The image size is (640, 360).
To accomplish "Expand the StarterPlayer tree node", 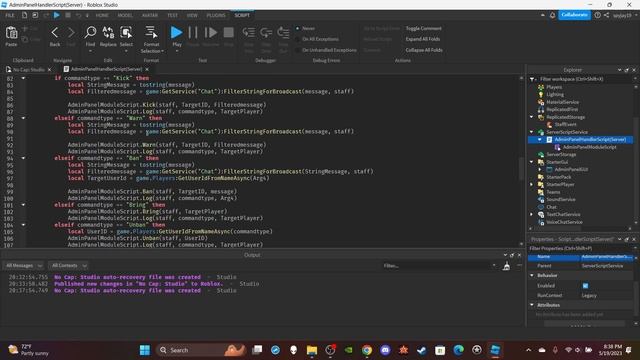I will [532, 184].
